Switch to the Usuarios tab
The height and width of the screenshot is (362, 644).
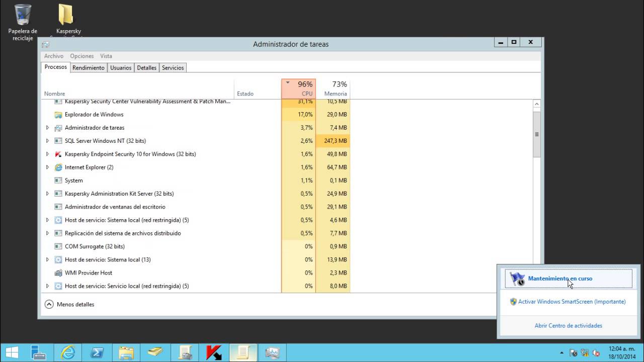coord(121,68)
